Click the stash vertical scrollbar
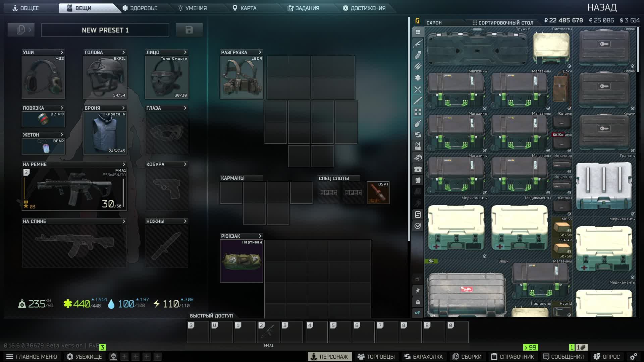Viewport: 644px width, 362px height. tap(638, 50)
